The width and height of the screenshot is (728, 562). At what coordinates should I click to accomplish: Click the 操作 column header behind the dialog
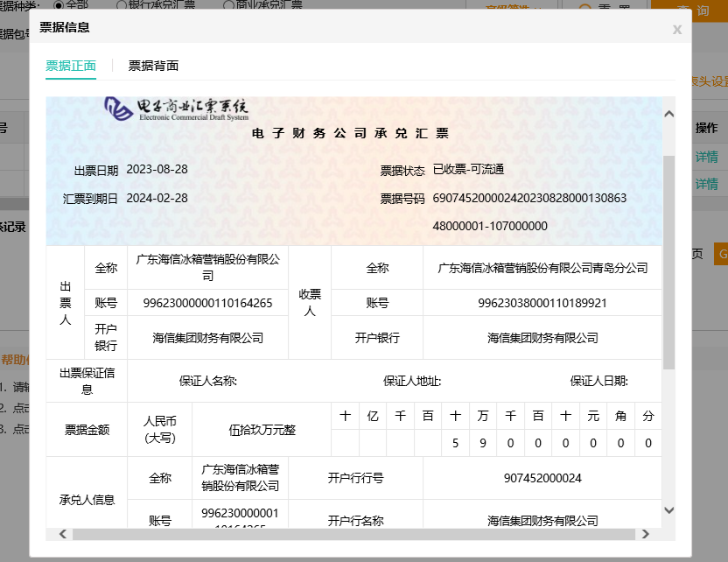[707, 128]
